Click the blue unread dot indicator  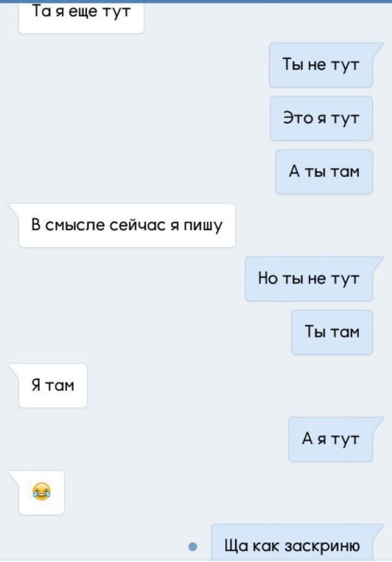point(193,546)
